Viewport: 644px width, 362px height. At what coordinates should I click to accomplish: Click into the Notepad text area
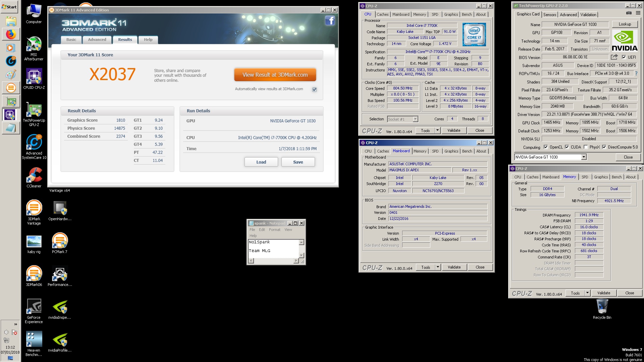click(273, 248)
